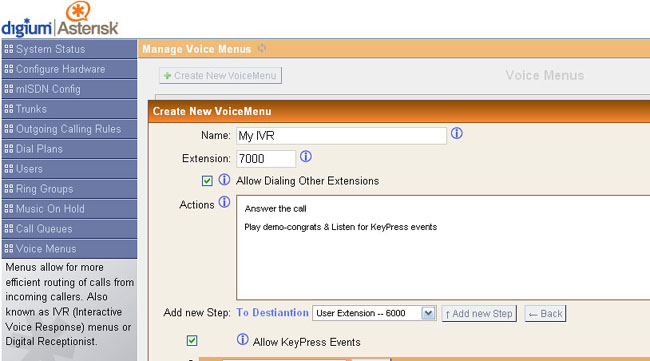The width and height of the screenshot is (650, 361).
Task: Open Trunks menu item
Action: coord(69,109)
